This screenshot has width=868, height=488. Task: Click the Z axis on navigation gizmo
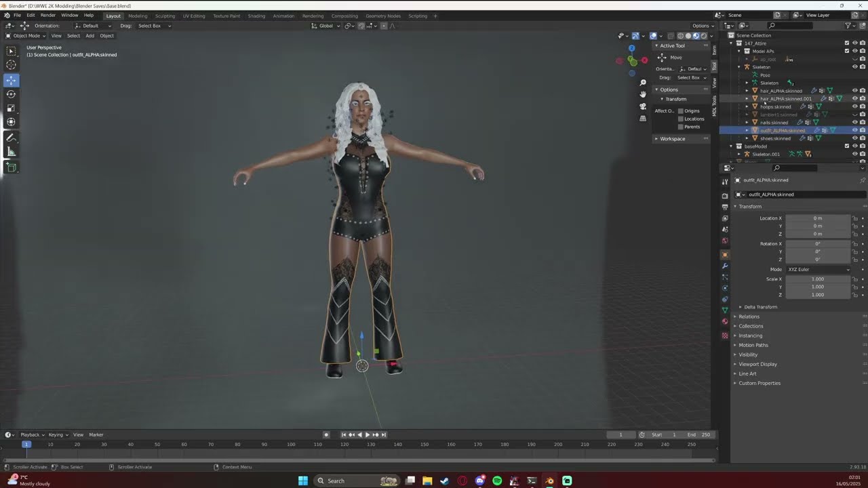pyautogui.click(x=632, y=48)
